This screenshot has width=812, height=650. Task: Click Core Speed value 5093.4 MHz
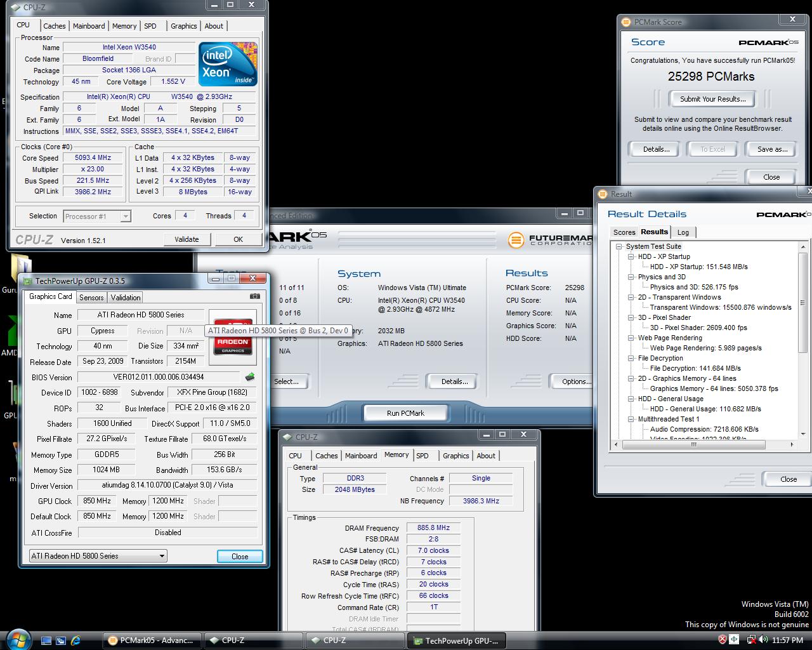(x=93, y=158)
